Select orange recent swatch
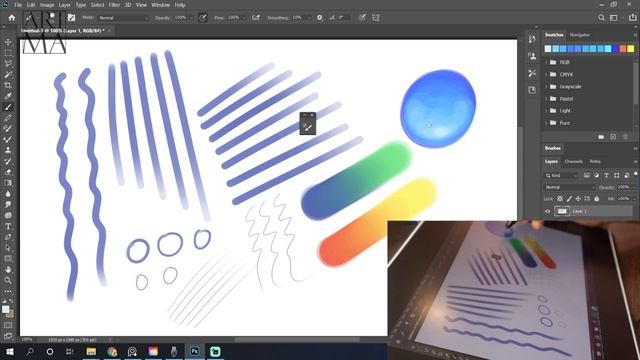The height and width of the screenshot is (360, 640). click(623, 49)
